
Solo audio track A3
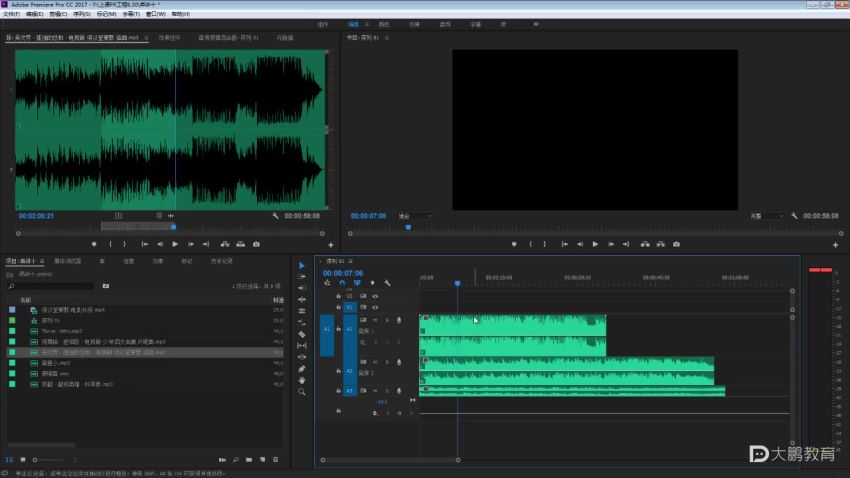pyautogui.click(x=387, y=391)
